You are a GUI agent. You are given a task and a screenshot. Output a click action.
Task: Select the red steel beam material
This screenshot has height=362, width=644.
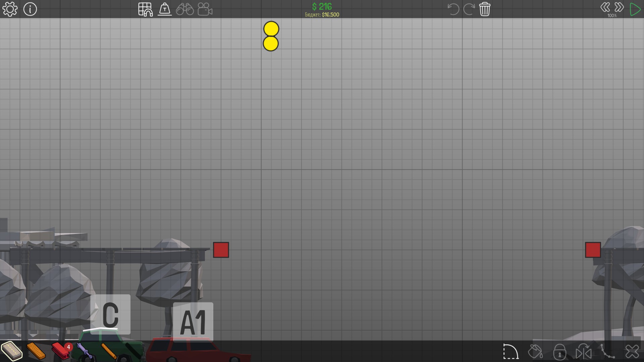[60, 351]
